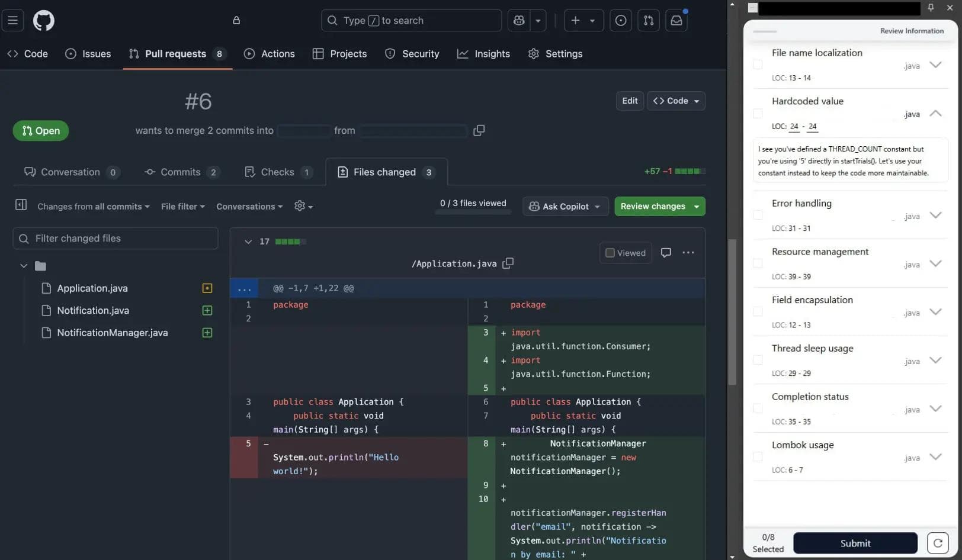Viewport: 962px width, 560px height.
Task: Click the refresh icon next to Submit
Action: 938,543
